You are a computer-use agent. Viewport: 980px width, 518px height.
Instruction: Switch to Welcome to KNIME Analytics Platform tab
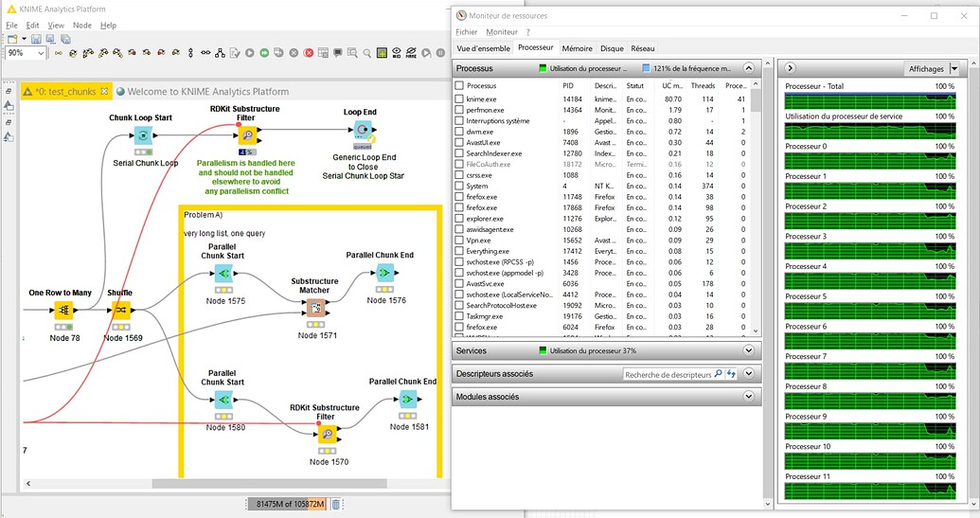click(203, 91)
